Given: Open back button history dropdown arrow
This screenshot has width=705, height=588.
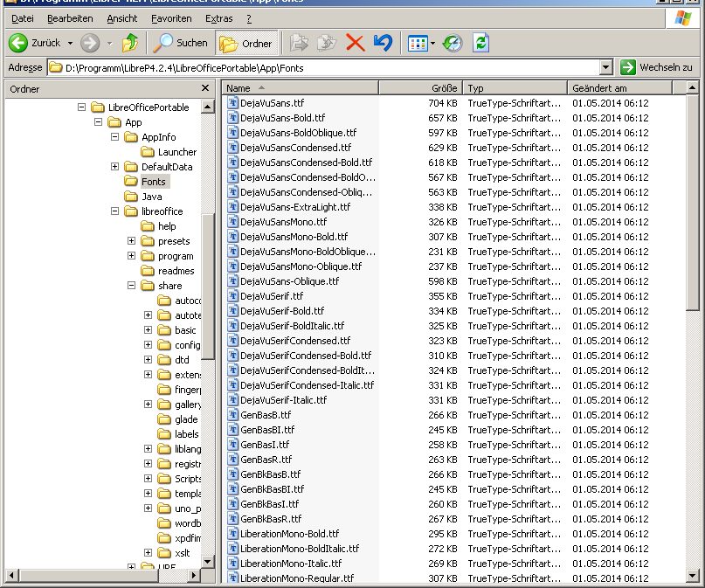Looking at the screenshot, I should (70, 43).
